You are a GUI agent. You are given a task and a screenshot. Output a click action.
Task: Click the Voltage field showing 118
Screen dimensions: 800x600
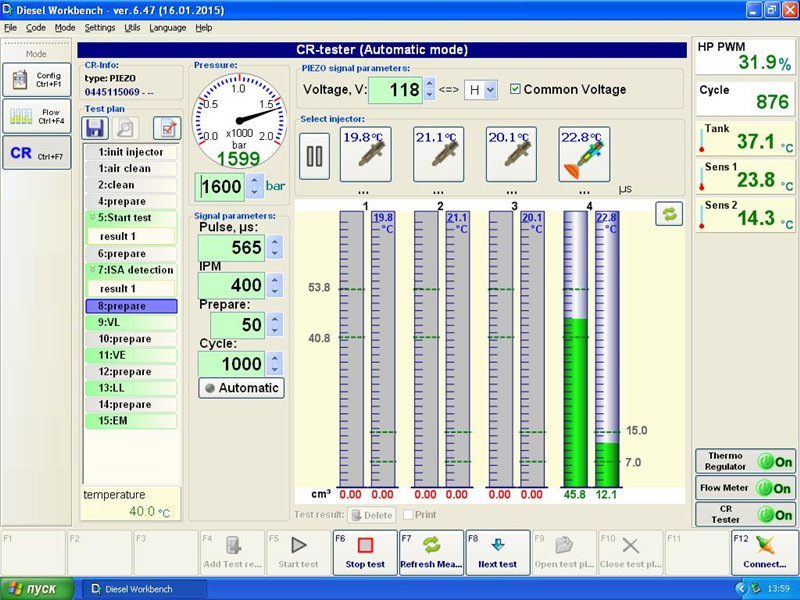click(395, 90)
